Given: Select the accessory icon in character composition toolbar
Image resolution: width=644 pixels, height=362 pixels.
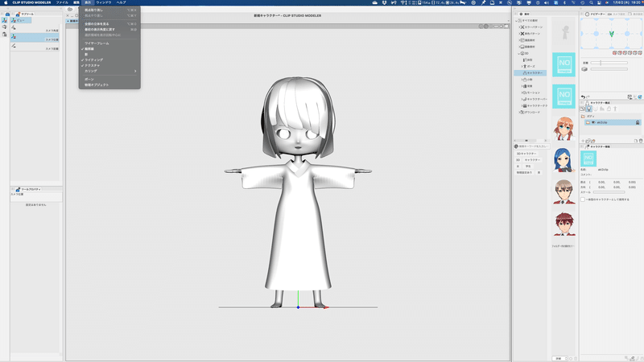Looking at the screenshot, I should pyautogui.click(x=609, y=109).
